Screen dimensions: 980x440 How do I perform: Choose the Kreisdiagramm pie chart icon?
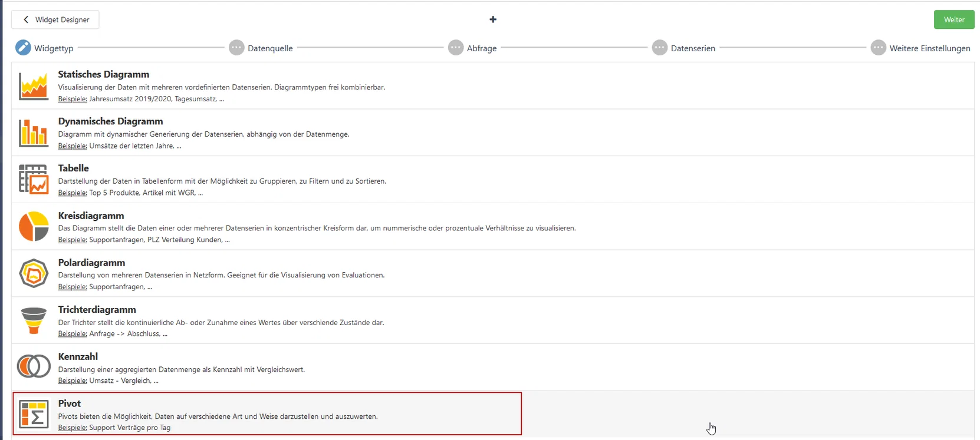pyautogui.click(x=34, y=227)
